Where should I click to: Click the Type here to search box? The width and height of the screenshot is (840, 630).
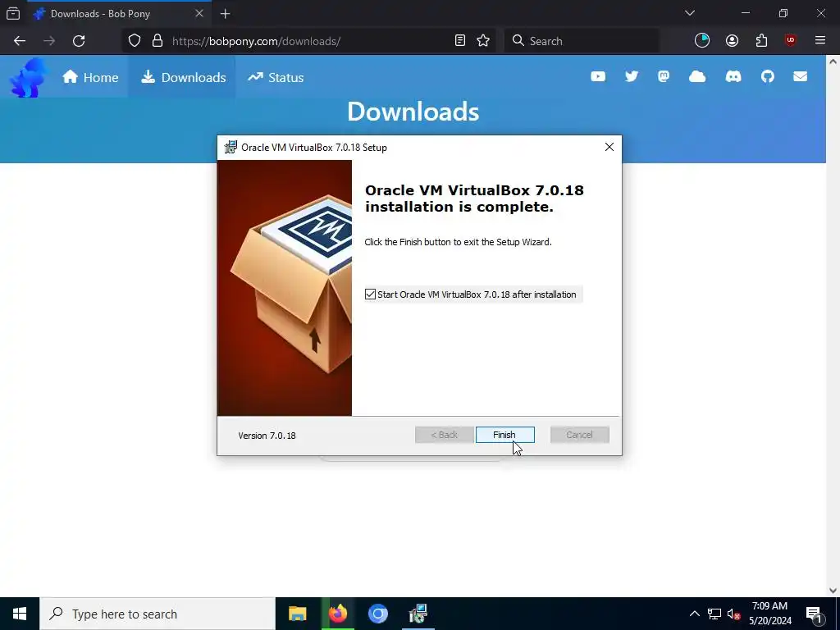[x=157, y=614]
